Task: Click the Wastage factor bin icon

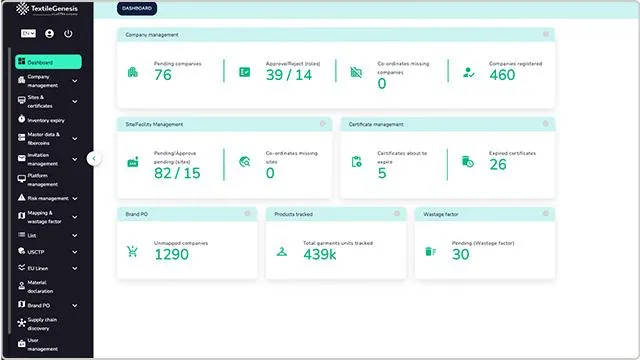Action: point(431,251)
